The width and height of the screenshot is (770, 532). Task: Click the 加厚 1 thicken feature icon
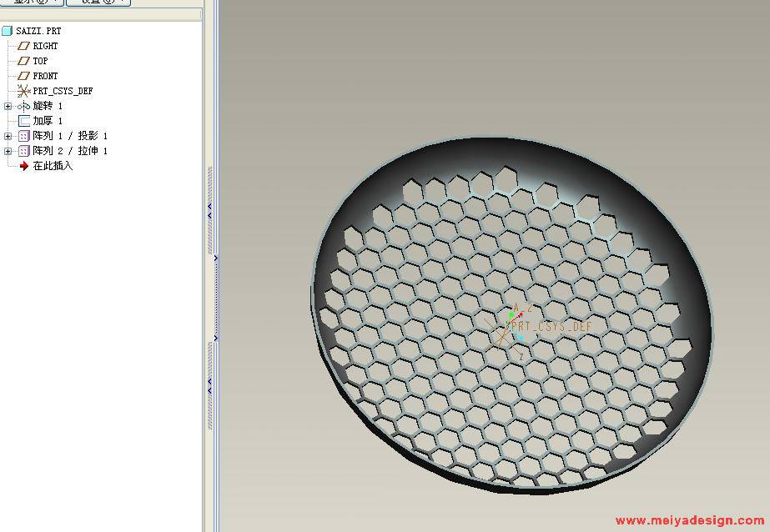pyautogui.click(x=24, y=121)
